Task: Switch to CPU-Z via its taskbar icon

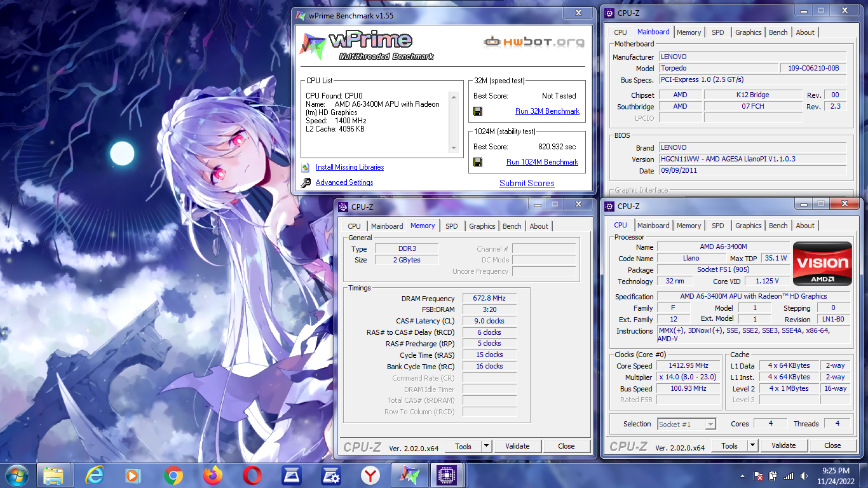Action: (447, 475)
